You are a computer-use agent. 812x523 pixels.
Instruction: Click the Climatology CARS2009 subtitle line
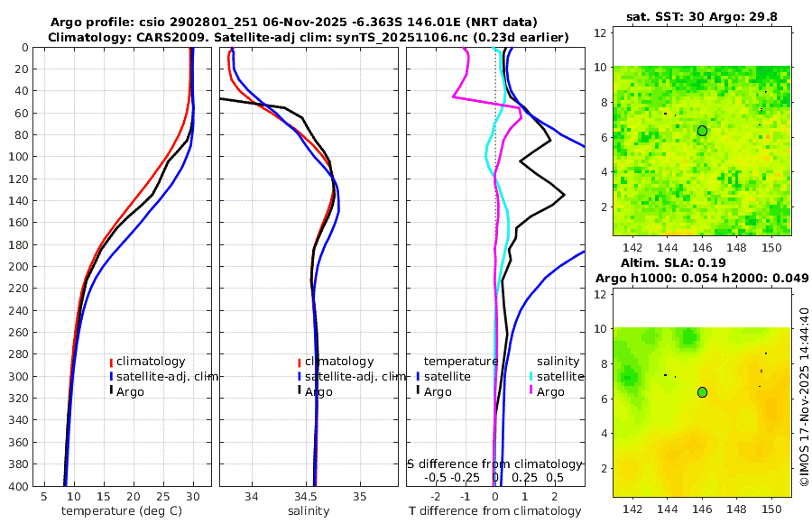[309, 37]
